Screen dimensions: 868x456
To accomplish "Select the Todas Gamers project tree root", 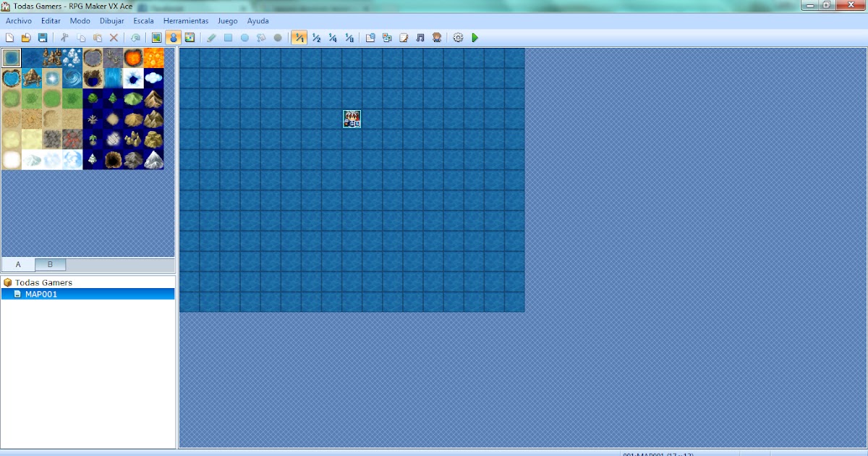I will [43, 282].
